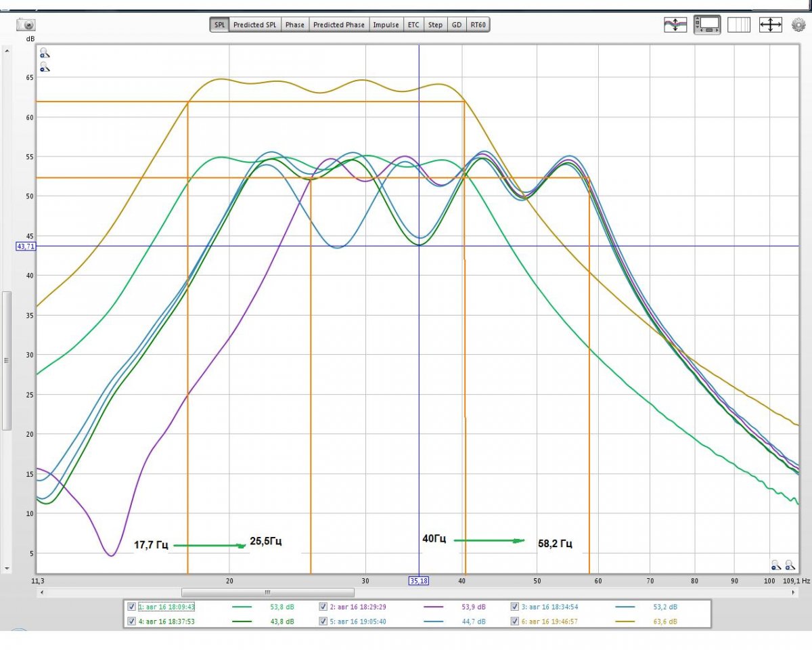Click the GD graph button
Image resolution: width=812 pixels, height=650 pixels.
pos(457,25)
